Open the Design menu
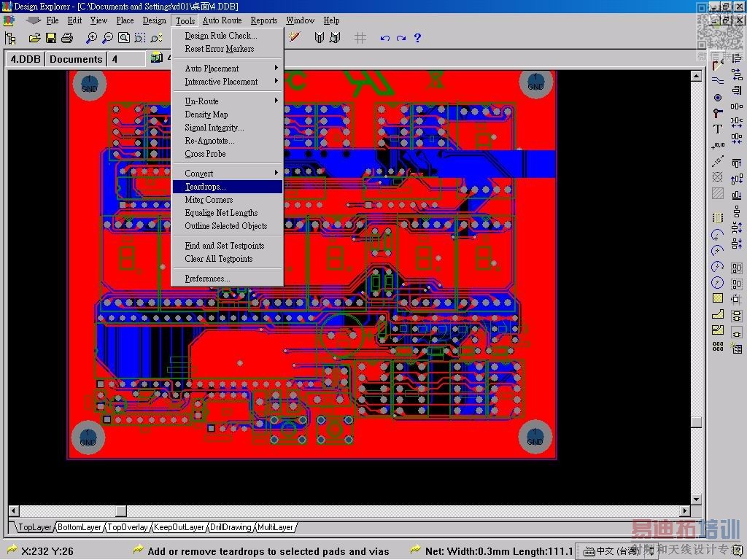The height and width of the screenshot is (560, 747). pos(155,20)
